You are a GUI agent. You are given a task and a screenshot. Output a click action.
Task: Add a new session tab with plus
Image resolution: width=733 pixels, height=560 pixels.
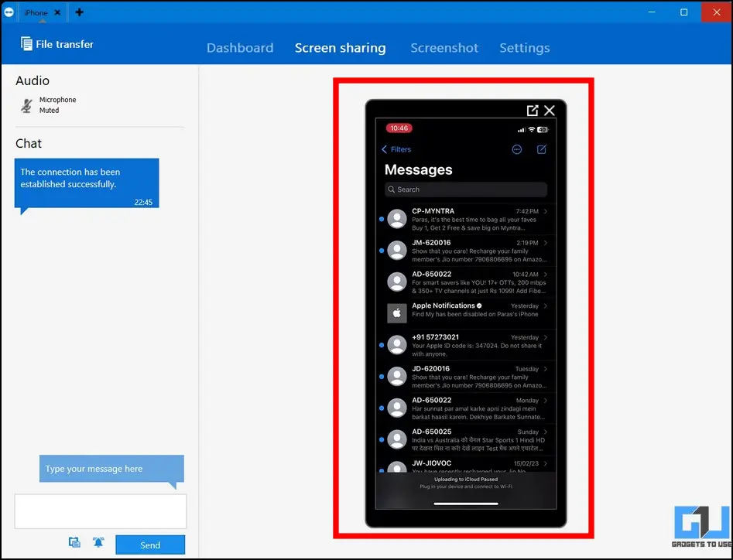click(79, 12)
